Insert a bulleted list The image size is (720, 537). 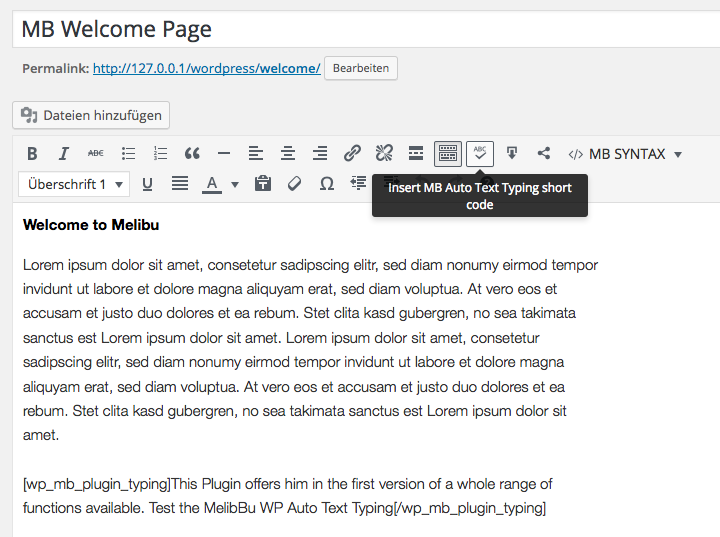[128, 153]
